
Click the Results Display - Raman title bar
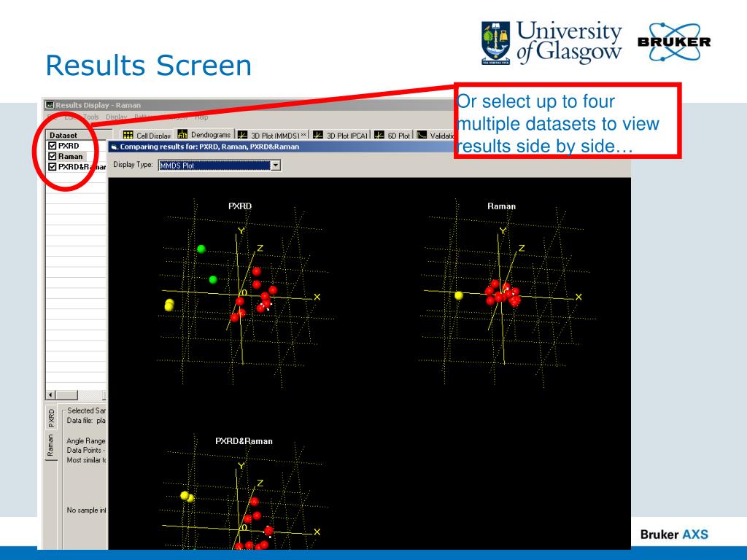pyautogui.click(x=248, y=105)
